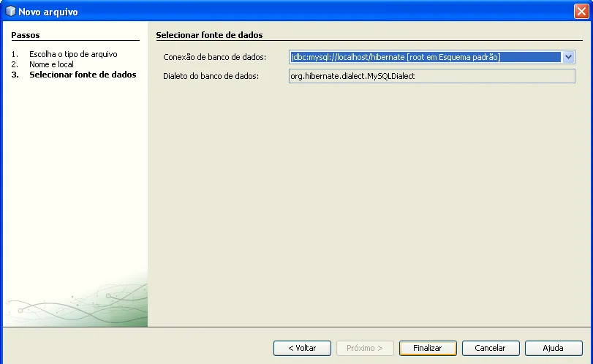Select the jdbc:mysql connection combo box
The height and width of the screenshot is (364, 593).
[x=431, y=57]
